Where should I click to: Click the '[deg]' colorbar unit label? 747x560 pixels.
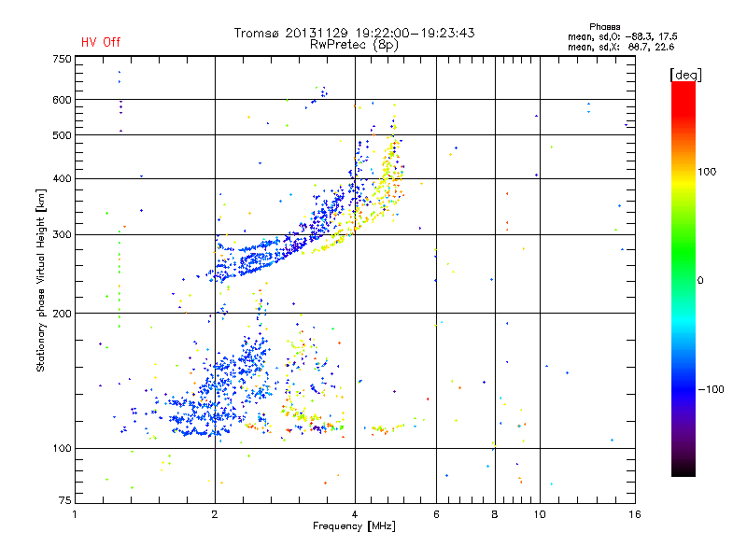click(x=685, y=75)
